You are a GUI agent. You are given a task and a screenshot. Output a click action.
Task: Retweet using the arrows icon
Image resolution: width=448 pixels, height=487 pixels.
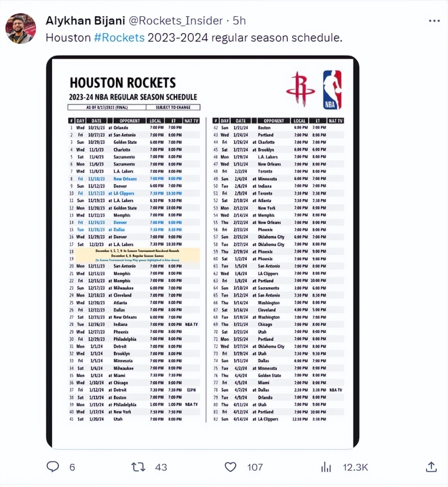point(138,467)
